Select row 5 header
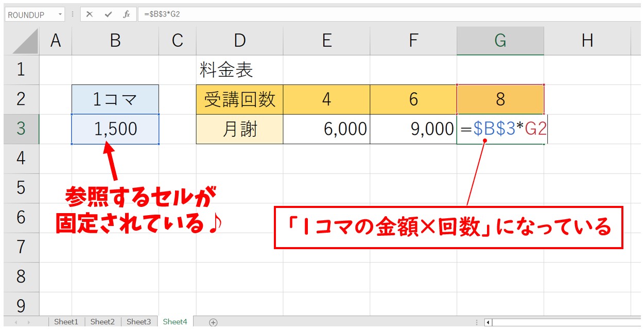The width and height of the screenshot is (644, 331). [21, 188]
